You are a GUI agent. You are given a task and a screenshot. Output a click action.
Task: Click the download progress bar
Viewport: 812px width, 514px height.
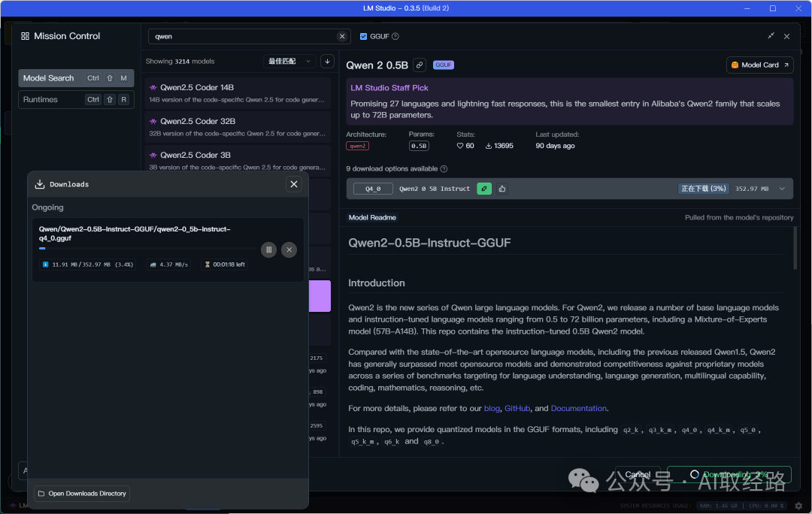(x=147, y=249)
